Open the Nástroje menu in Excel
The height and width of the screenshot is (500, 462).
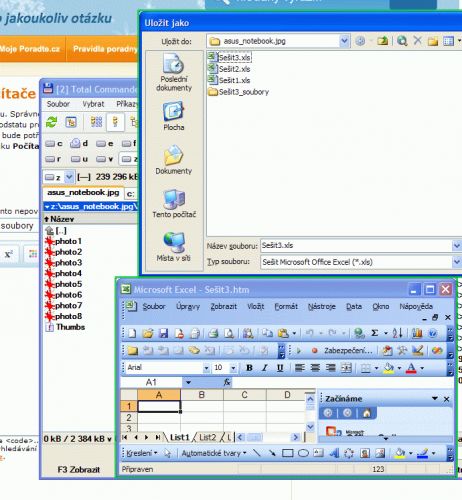click(x=322, y=306)
